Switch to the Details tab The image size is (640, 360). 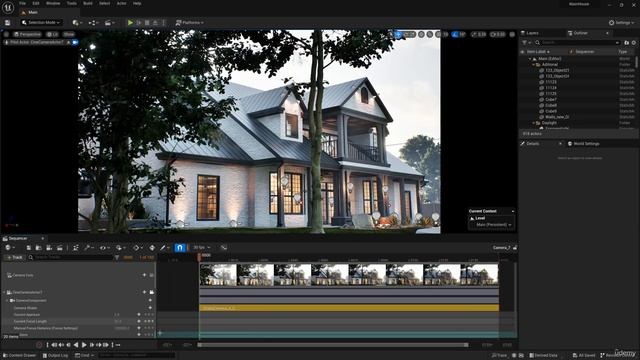coord(533,144)
